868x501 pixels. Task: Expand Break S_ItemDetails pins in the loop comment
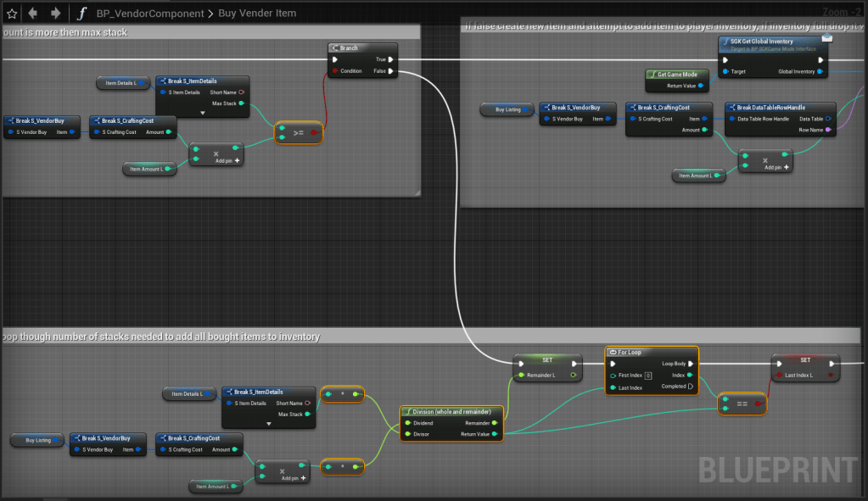pos(269,423)
